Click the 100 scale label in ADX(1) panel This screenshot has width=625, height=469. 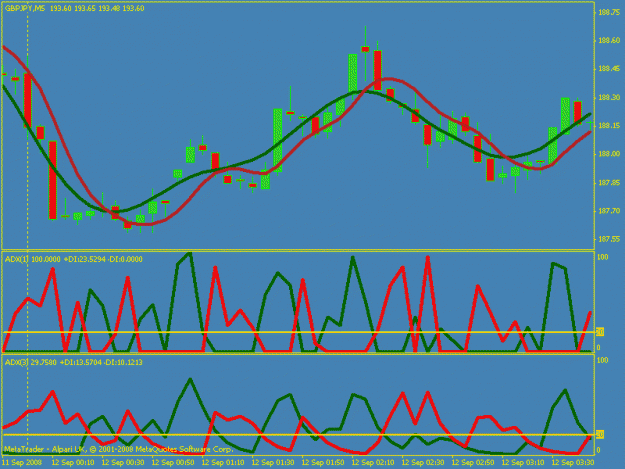(x=603, y=257)
